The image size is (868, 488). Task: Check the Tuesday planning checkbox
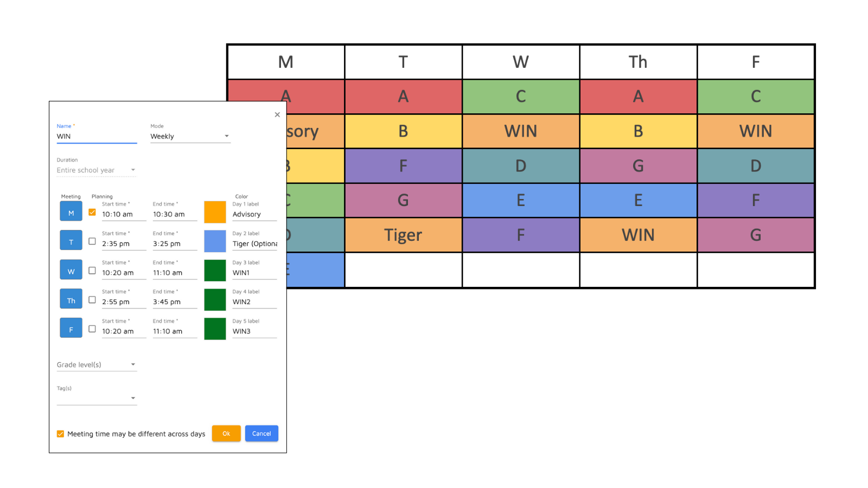pyautogui.click(x=92, y=241)
